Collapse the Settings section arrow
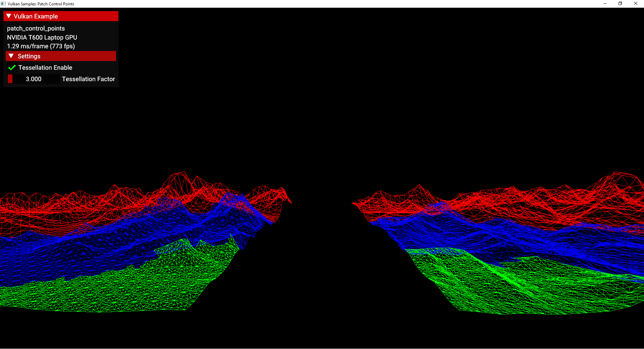Screen dimensions: 644x349 point(11,56)
